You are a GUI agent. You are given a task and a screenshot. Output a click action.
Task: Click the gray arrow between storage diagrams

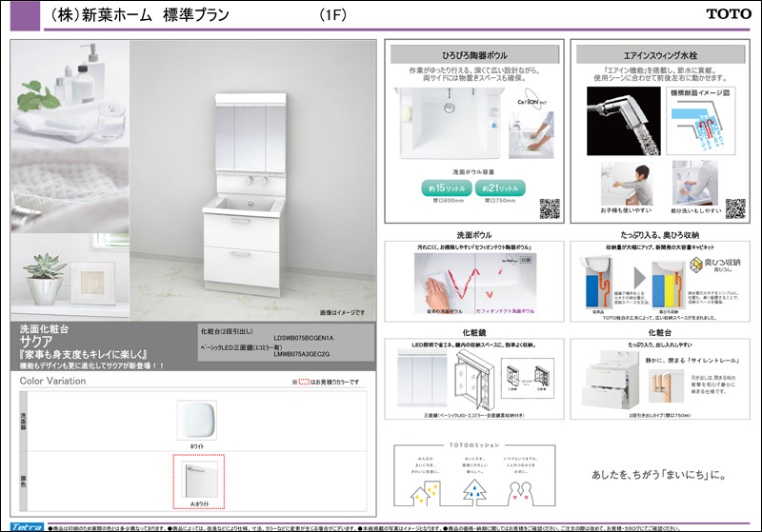coord(639,278)
